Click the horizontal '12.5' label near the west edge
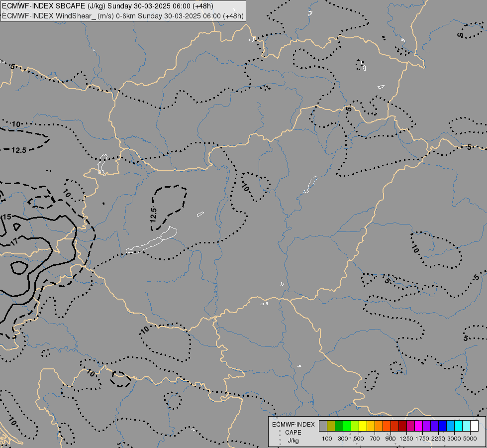Image resolution: width=487 pixels, height=448 pixels. [x=19, y=150]
